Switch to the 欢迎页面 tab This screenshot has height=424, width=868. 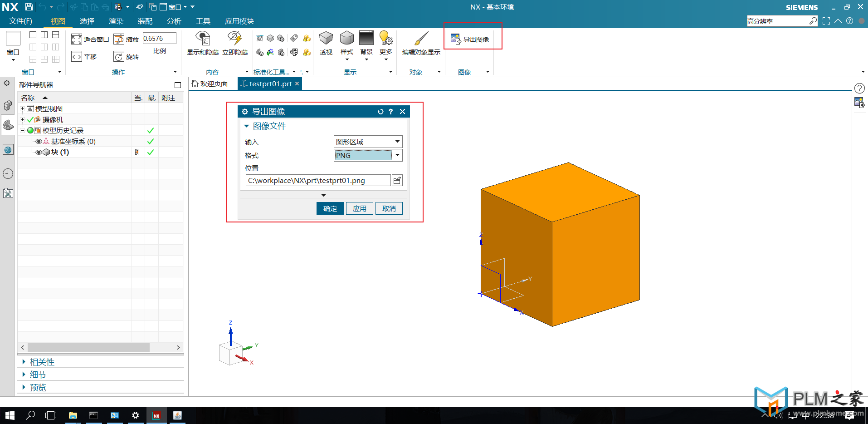click(x=210, y=84)
